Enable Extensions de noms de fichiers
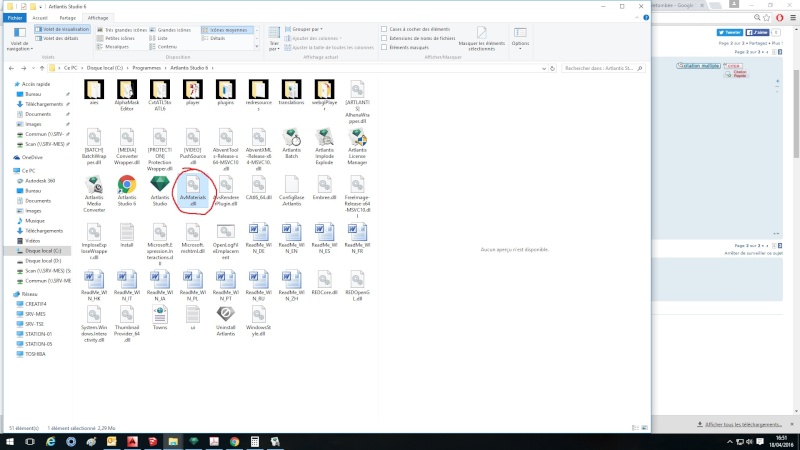800x450 pixels. point(384,38)
